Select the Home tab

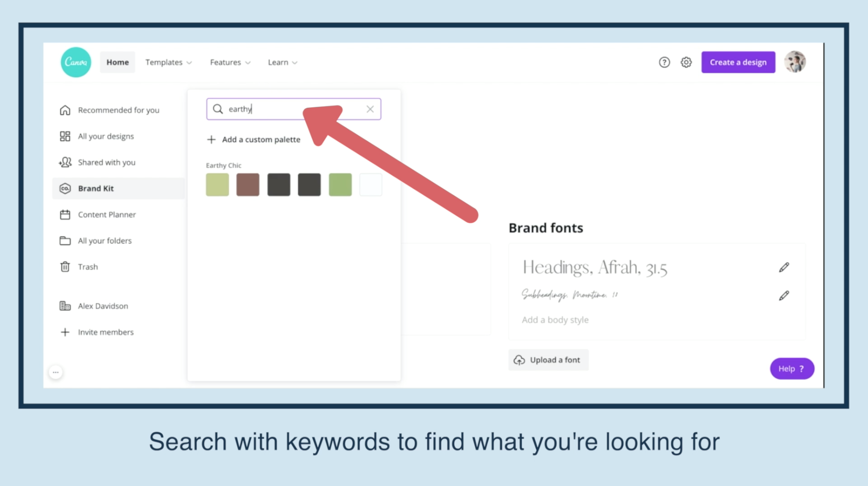[118, 62]
